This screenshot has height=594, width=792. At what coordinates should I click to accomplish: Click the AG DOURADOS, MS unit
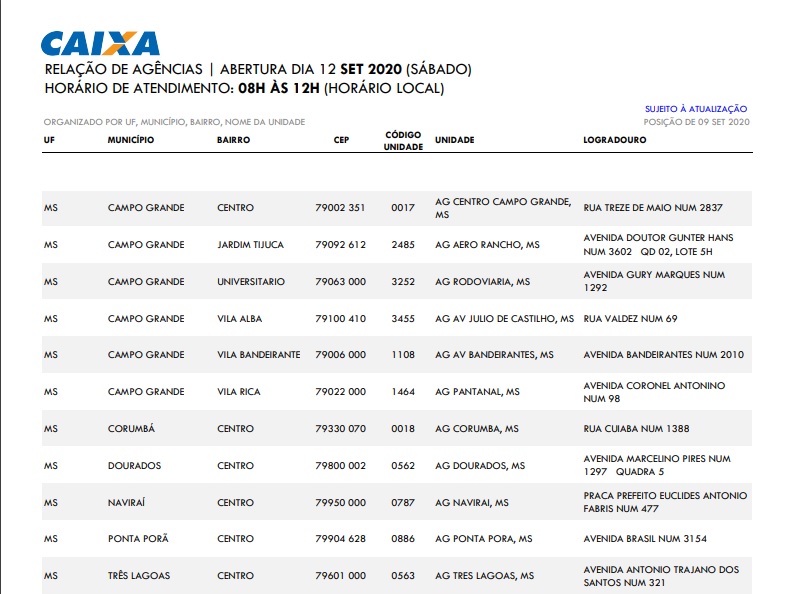[x=480, y=466]
